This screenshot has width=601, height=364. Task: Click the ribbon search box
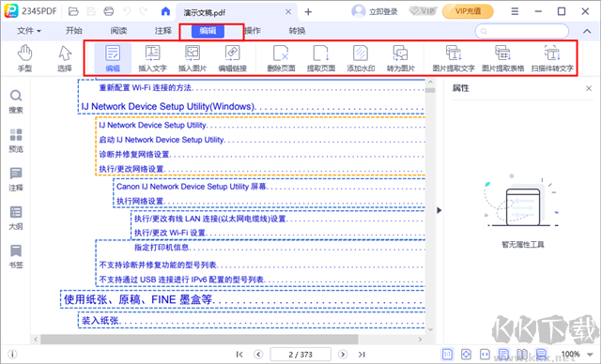[522, 31]
